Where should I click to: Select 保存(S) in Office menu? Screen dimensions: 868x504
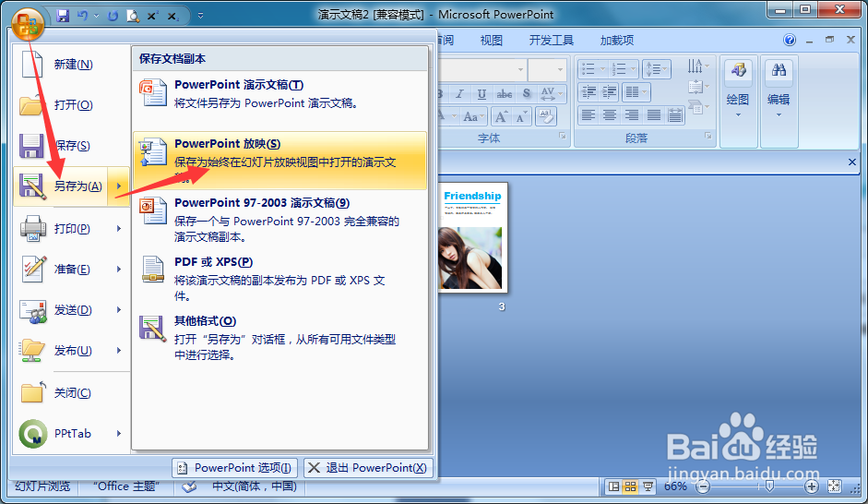[x=71, y=146]
